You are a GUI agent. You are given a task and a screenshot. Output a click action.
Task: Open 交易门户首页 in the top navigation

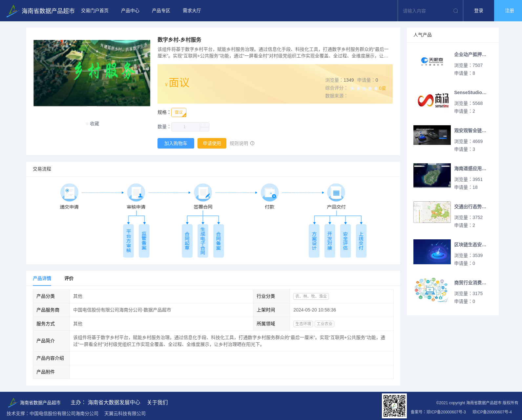(95, 11)
